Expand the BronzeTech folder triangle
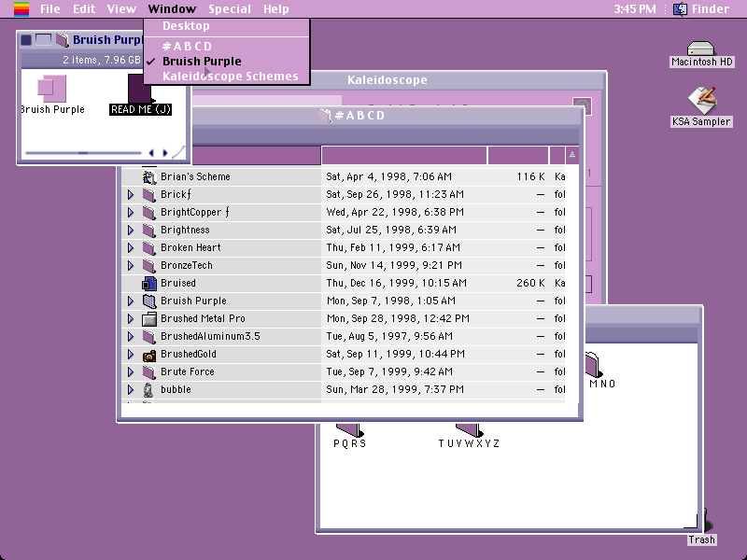 (x=131, y=266)
